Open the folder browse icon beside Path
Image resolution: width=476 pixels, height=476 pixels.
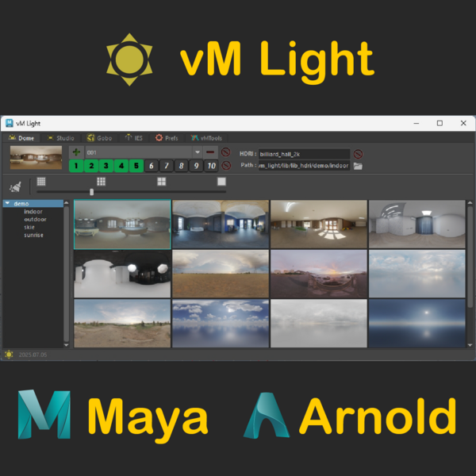click(x=359, y=166)
